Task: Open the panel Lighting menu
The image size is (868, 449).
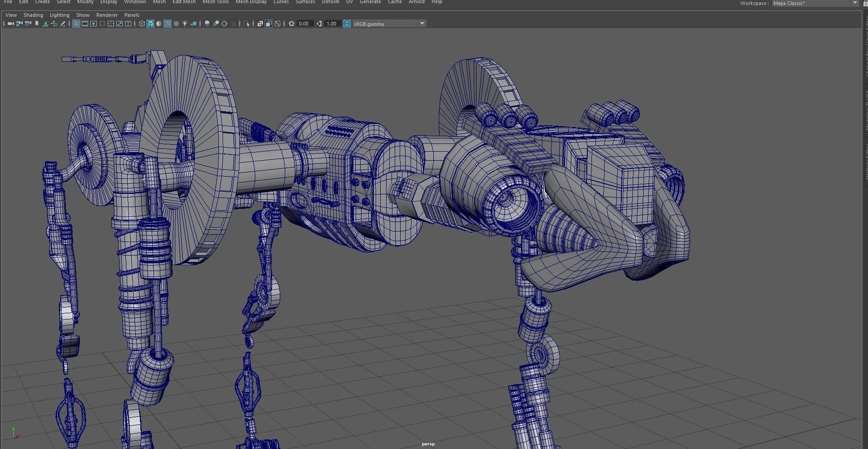Action: coord(60,15)
